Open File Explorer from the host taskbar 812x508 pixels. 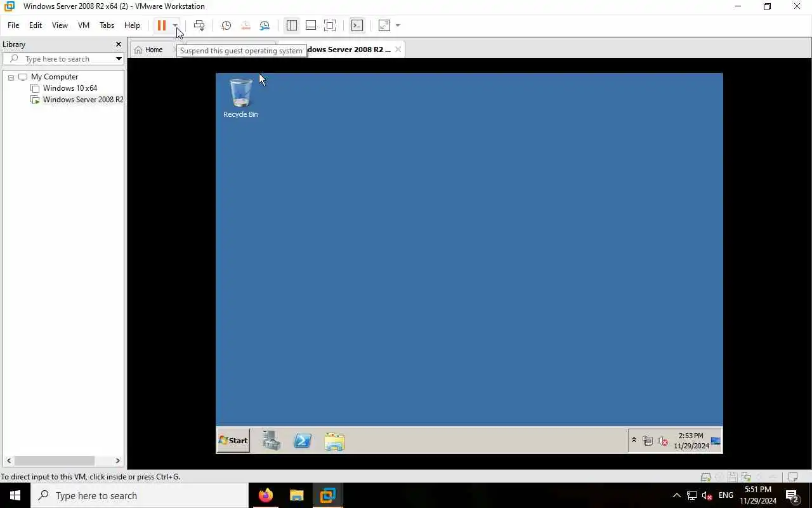point(296,495)
